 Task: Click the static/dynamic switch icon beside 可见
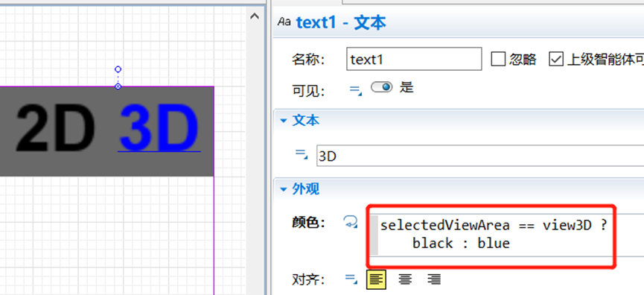click(356, 89)
